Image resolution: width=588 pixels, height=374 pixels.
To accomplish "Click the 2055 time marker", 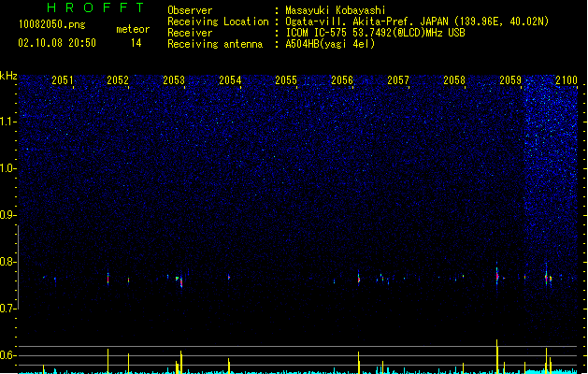I will click(286, 80).
